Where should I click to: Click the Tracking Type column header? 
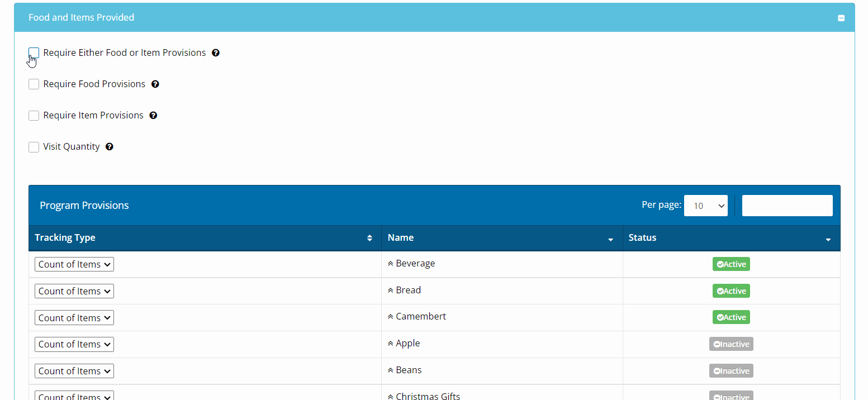(x=205, y=238)
